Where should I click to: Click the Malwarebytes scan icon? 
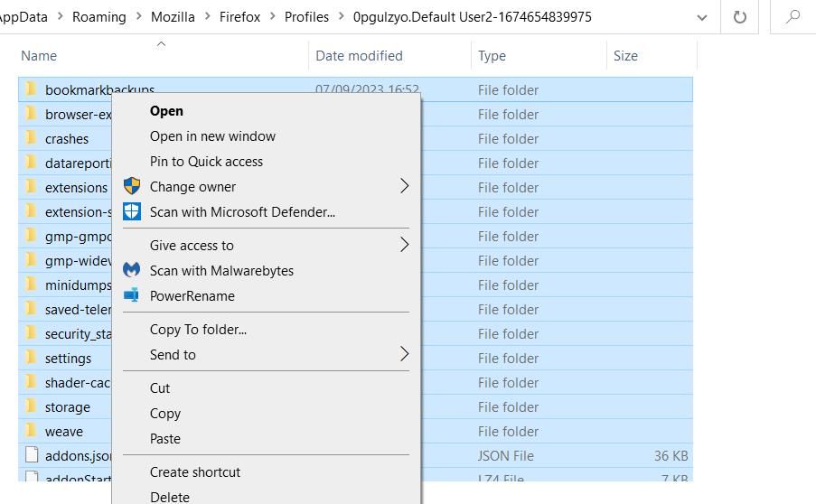pos(132,270)
